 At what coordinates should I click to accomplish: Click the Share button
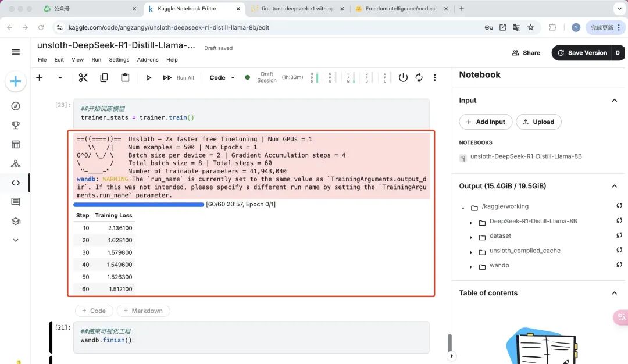tap(526, 53)
